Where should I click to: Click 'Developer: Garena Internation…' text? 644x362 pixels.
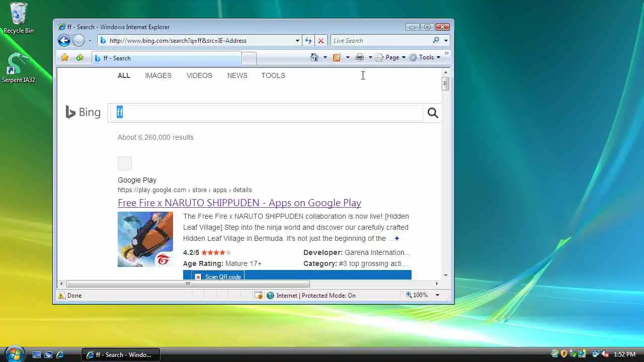coord(357,252)
